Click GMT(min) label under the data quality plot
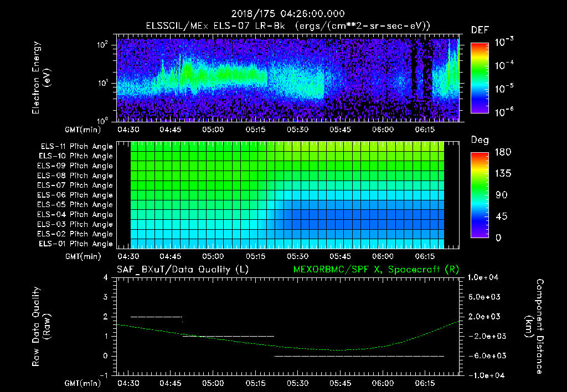Image resolution: width=567 pixels, height=392 pixels. [83, 383]
